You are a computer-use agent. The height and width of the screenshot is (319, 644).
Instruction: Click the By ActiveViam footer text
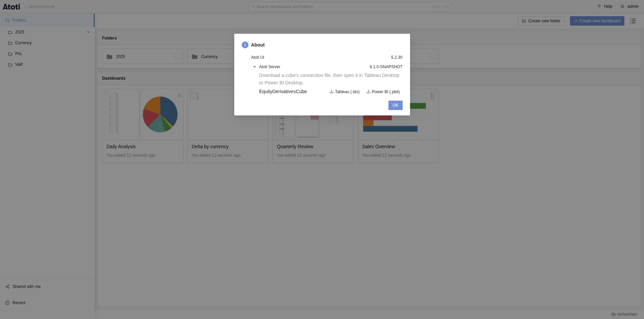point(624,314)
